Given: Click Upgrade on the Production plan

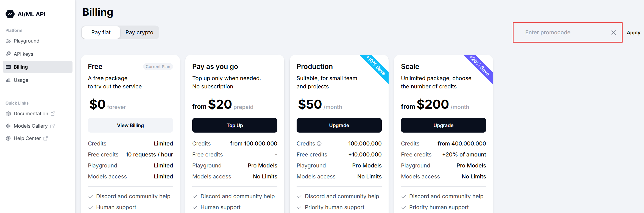Looking at the screenshot, I should tap(339, 125).
